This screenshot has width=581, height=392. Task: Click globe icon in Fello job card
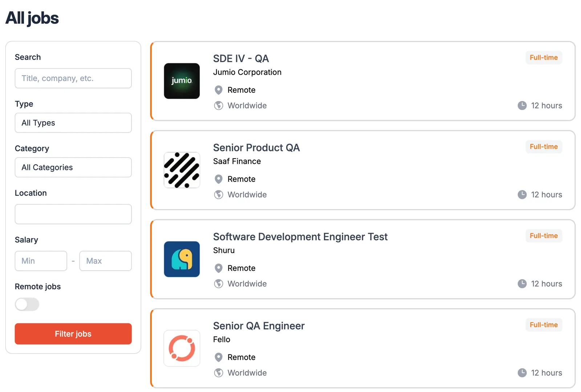219,373
